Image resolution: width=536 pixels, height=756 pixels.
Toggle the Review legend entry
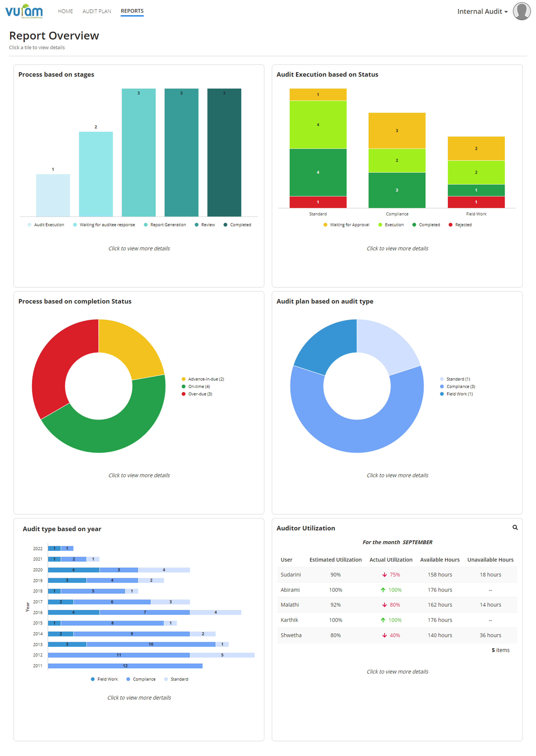(205, 225)
